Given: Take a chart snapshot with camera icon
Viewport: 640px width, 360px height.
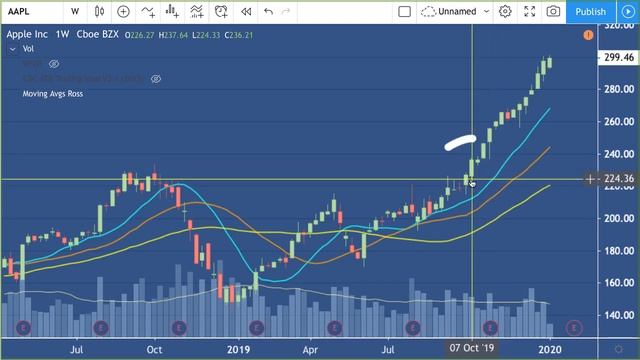Looking at the screenshot, I should point(553,11).
